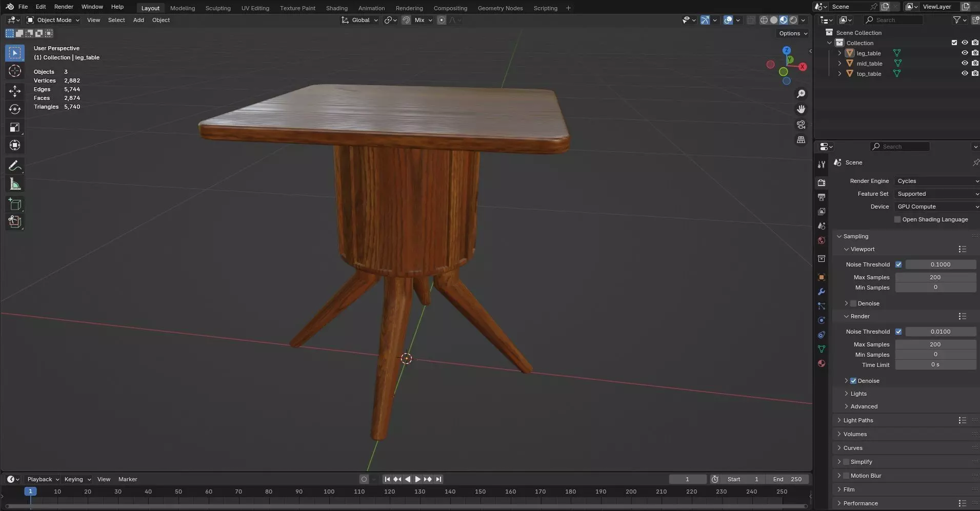Toggle Viewport Noise Threshold checkbox
This screenshot has width=980, height=511.
[898, 264]
